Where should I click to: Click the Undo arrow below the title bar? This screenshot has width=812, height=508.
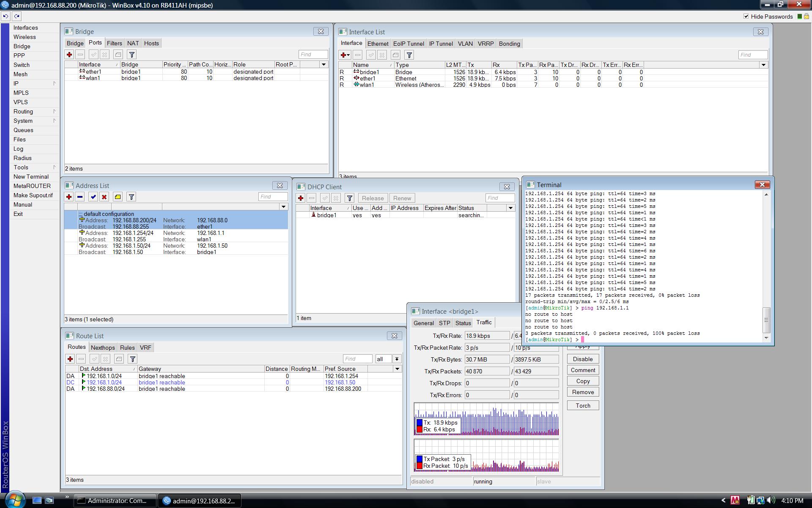pyautogui.click(x=5, y=16)
